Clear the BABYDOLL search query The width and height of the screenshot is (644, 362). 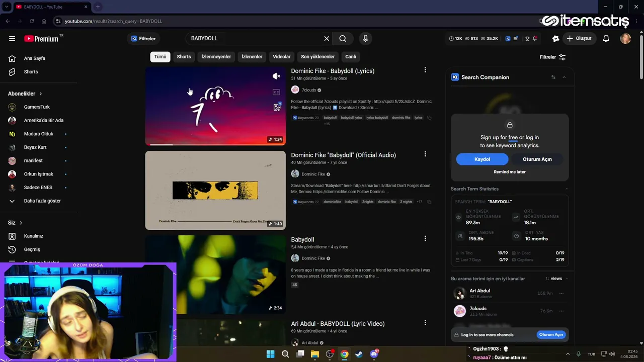click(327, 39)
